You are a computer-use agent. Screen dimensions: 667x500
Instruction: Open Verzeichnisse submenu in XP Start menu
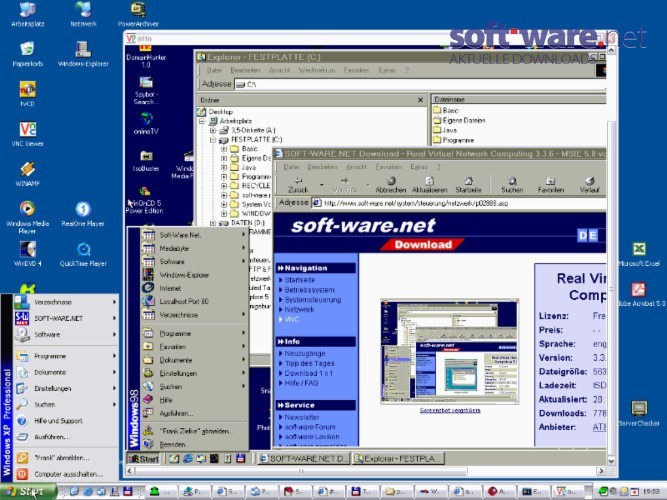click(x=66, y=302)
